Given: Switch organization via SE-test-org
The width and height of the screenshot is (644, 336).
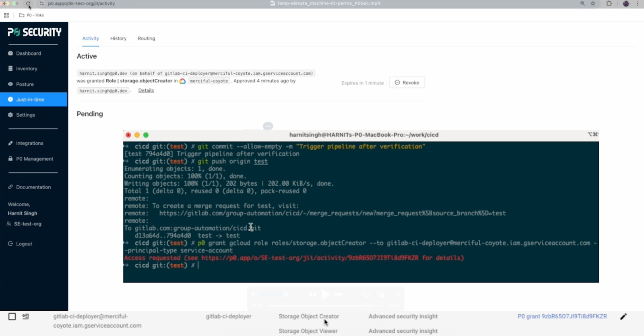Looking at the screenshot, I should (24, 224).
